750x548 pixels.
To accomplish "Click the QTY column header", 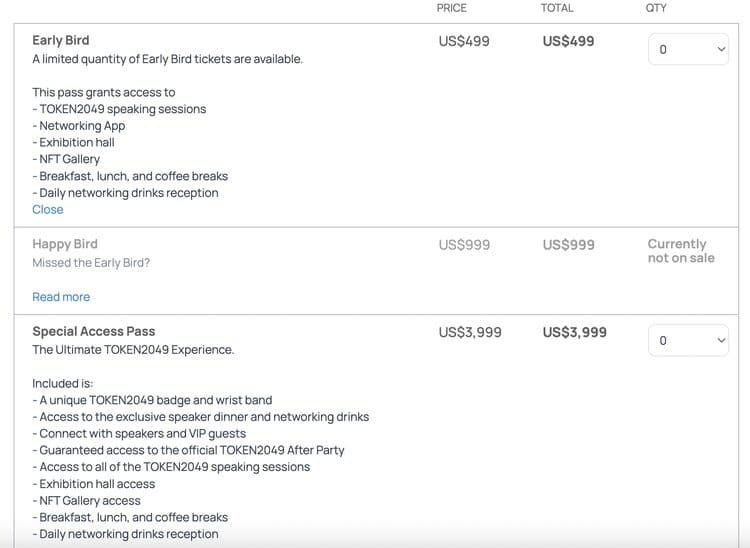I will pos(656,8).
